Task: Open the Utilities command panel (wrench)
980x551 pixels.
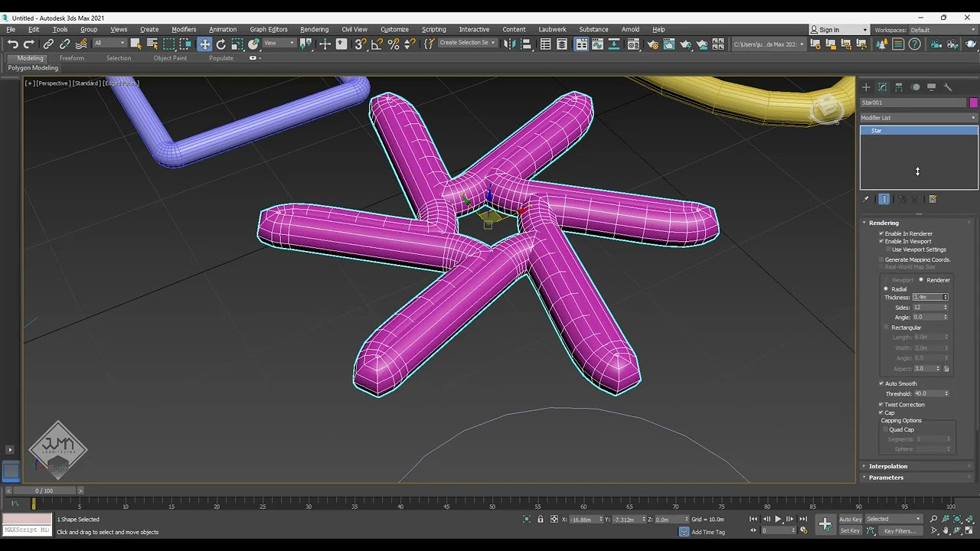Action: [948, 87]
